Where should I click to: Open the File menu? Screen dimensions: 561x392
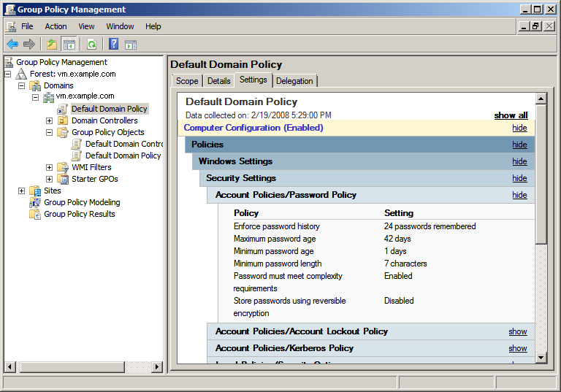click(x=27, y=26)
